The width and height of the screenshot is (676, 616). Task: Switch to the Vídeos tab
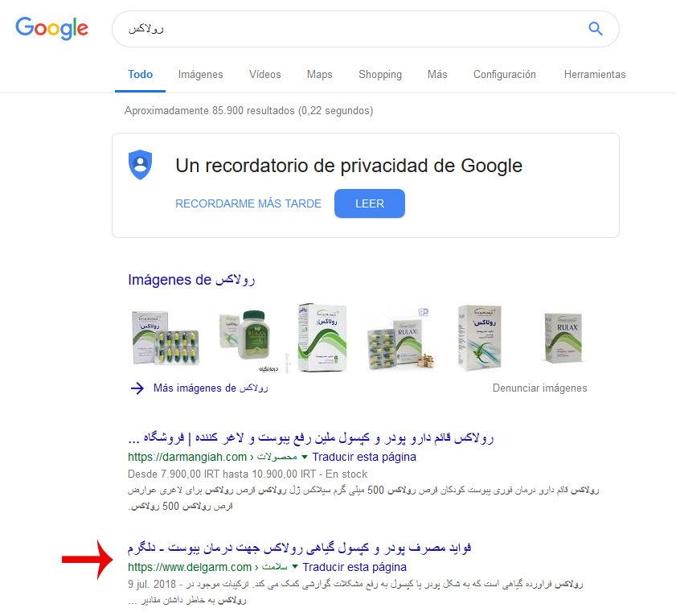pyautogui.click(x=264, y=75)
